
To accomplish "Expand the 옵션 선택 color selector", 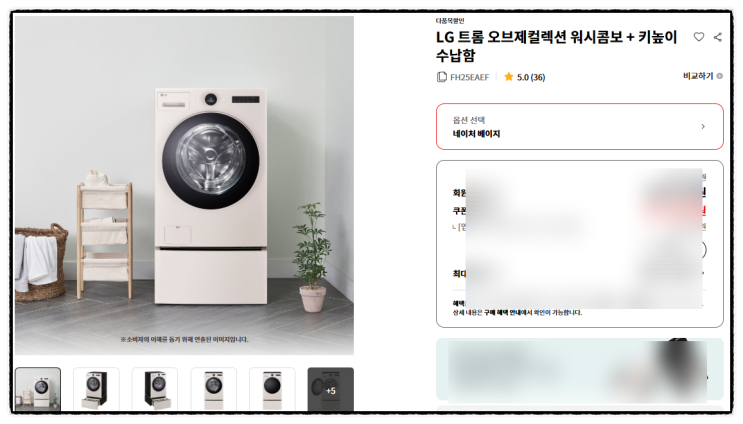I will [x=580, y=126].
